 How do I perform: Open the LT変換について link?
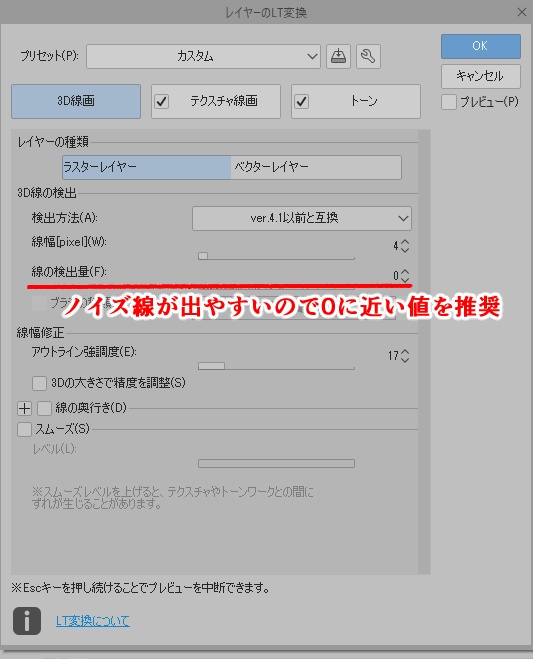click(92, 621)
